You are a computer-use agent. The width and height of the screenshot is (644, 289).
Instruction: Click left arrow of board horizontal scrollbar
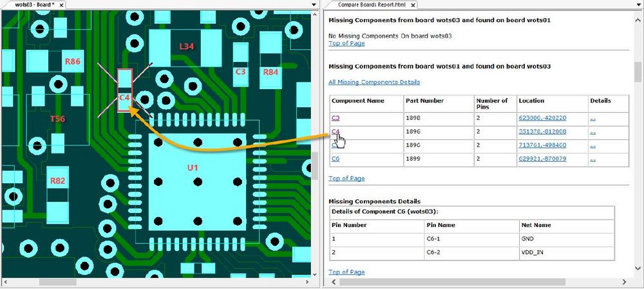pyautogui.click(x=4, y=283)
